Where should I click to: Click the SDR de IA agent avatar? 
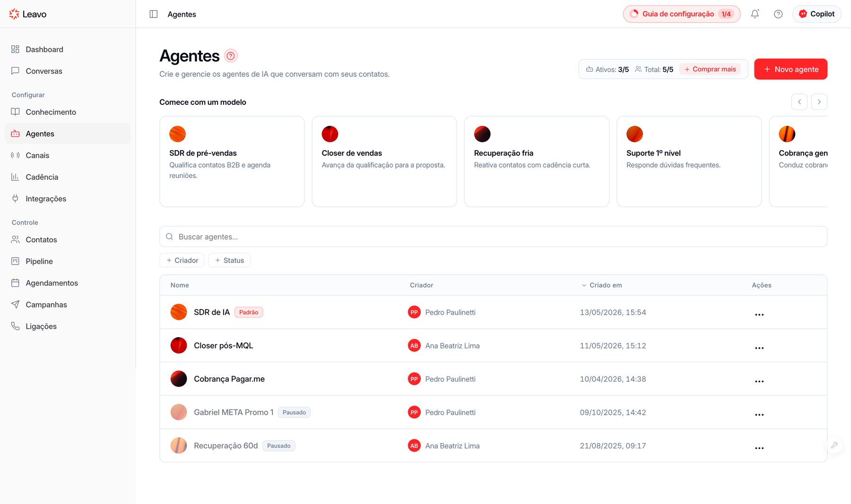click(179, 312)
